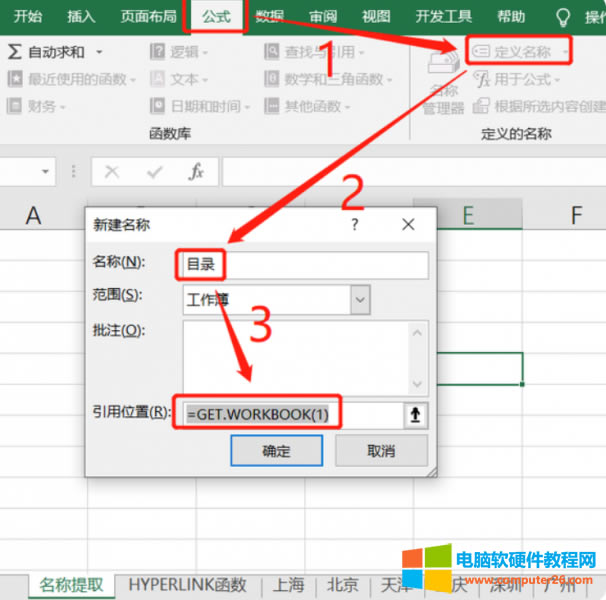The height and width of the screenshot is (600, 606).
Task: Click the lightbulb Tell Me icon
Action: (563, 17)
